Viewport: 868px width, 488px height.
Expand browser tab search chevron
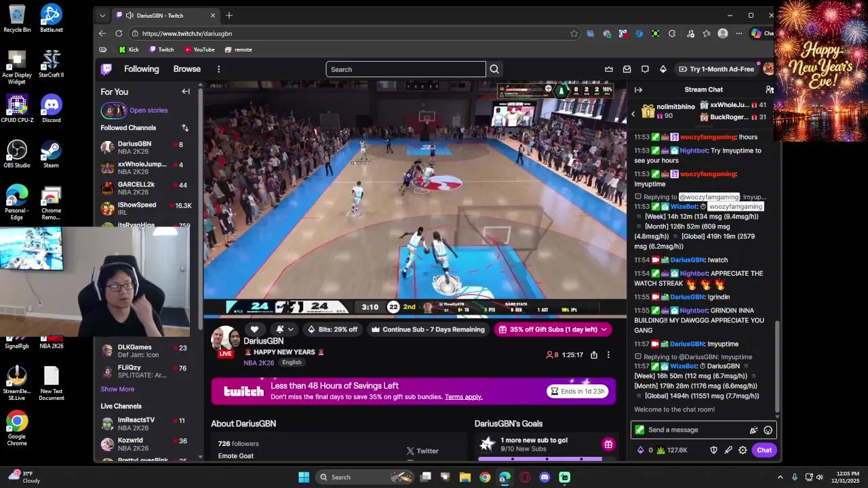(x=102, y=16)
